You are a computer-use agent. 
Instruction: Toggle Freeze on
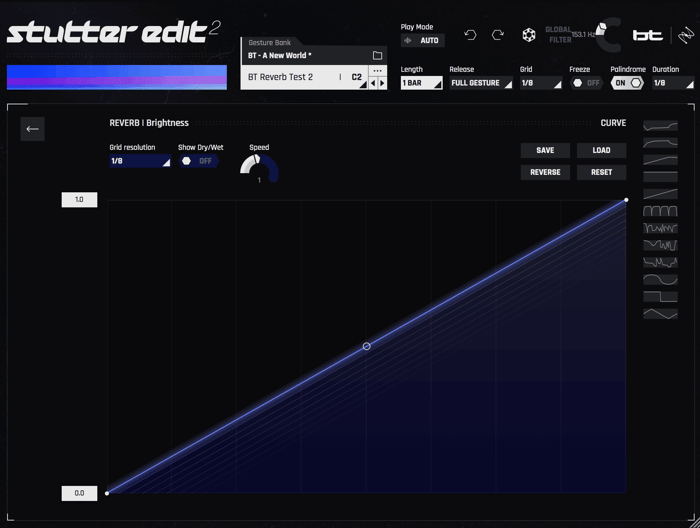(x=587, y=83)
